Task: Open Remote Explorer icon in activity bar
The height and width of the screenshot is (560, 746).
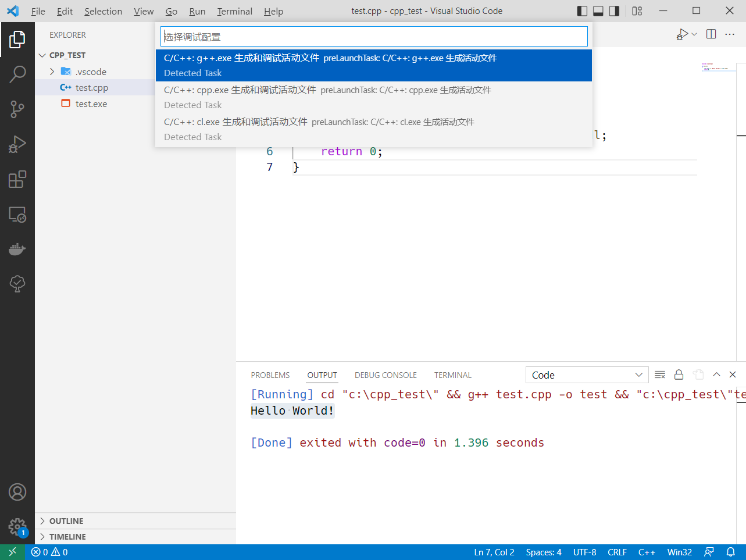Action: [x=17, y=215]
